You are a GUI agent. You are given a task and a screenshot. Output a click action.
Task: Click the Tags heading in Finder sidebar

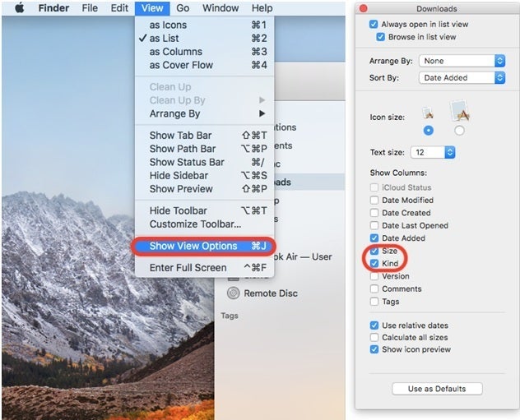(230, 316)
